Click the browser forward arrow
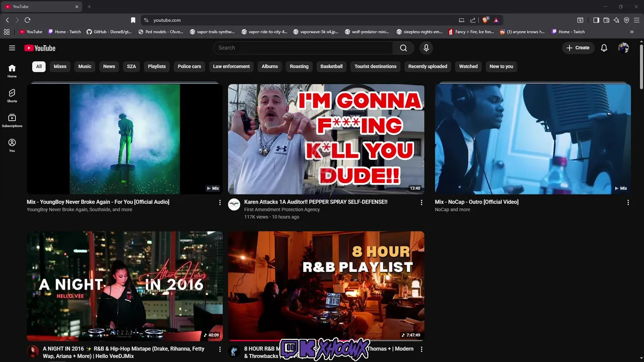 coord(17,20)
